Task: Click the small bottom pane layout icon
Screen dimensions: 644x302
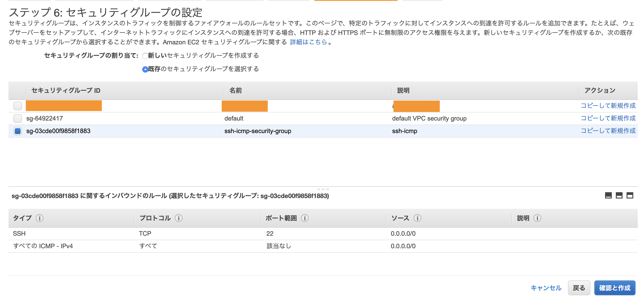Action: 608,196
